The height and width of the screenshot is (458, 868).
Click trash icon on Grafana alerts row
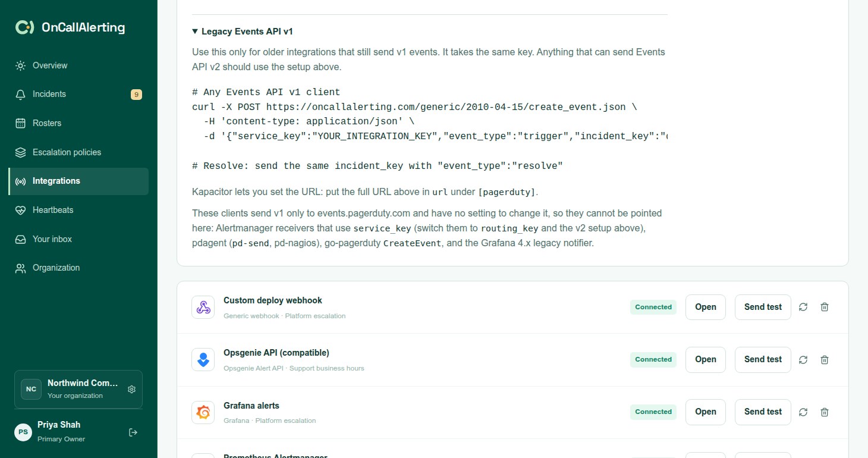825,412
